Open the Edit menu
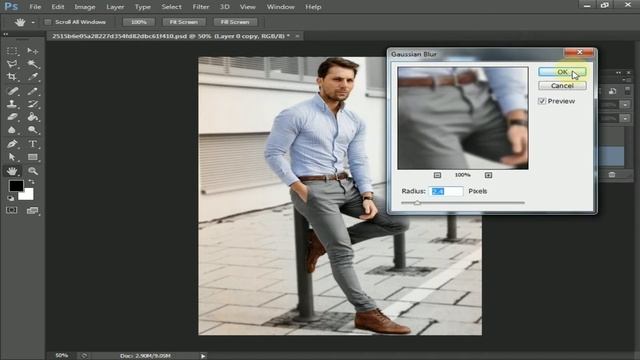 (58, 7)
